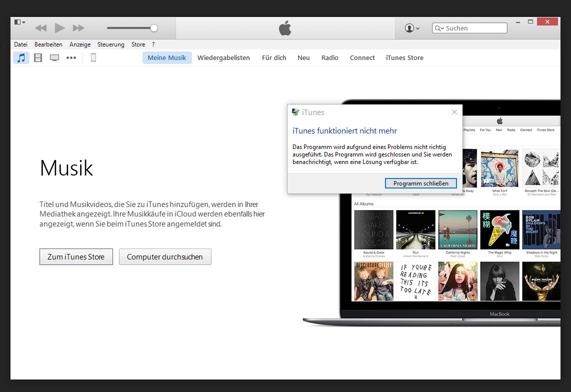Open the Store menu
Screen dimensions: 571x392
tap(138, 44)
